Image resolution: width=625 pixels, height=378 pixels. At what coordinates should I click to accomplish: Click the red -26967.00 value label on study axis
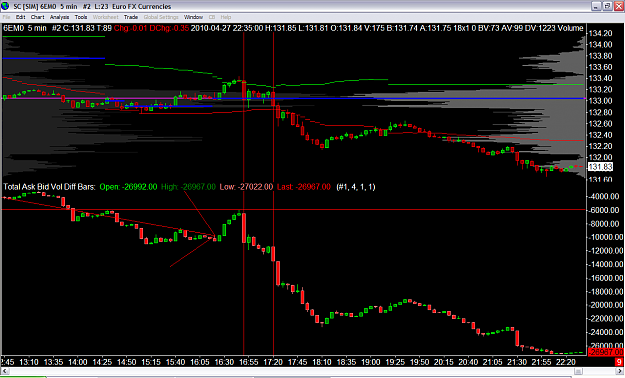tap(605, 352)
